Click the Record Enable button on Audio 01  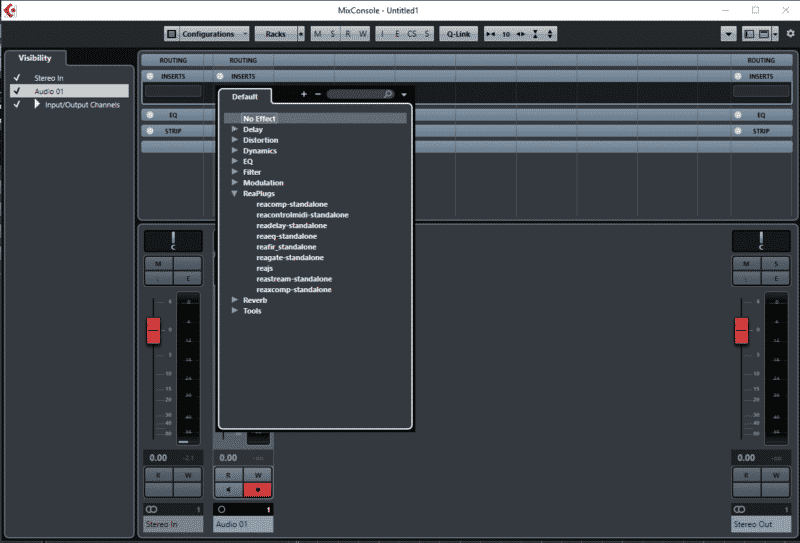point(258,490)
